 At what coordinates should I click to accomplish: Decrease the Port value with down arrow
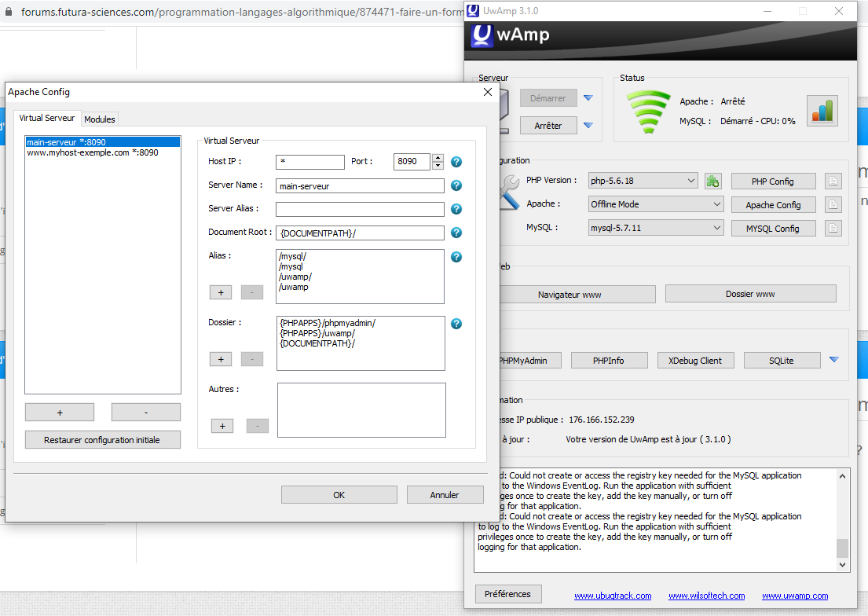438,165
